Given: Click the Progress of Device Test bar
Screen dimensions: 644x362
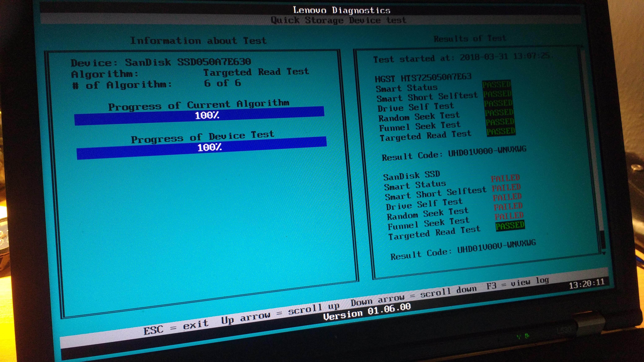Looking at the screenshot, I should (x=201, y=147).
